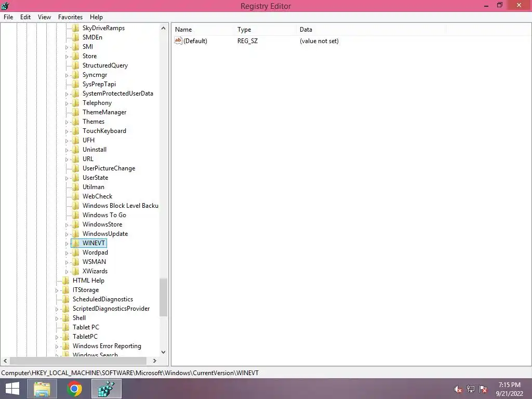Select the URL key label
Image resolution: width=532 pixels, height=399 pixels.
pos(88,159)
